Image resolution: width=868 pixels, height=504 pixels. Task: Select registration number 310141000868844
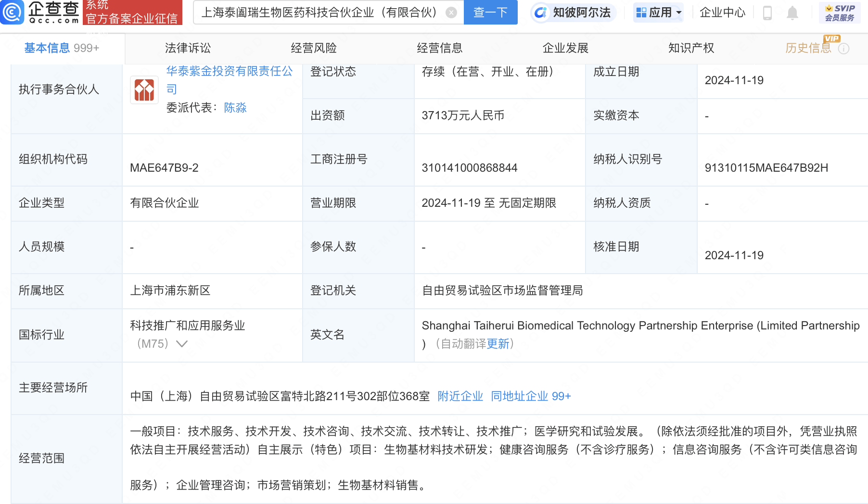tap(470, 168)
